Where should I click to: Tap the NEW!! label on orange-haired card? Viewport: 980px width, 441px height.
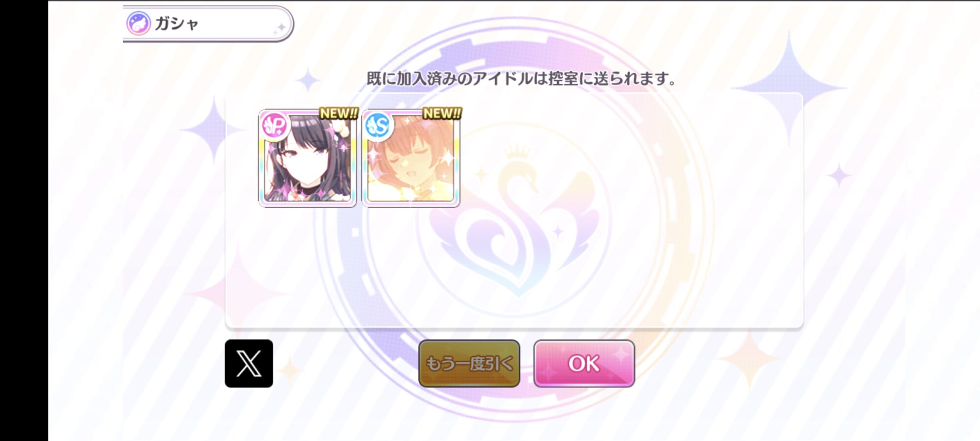pos(442,113)
